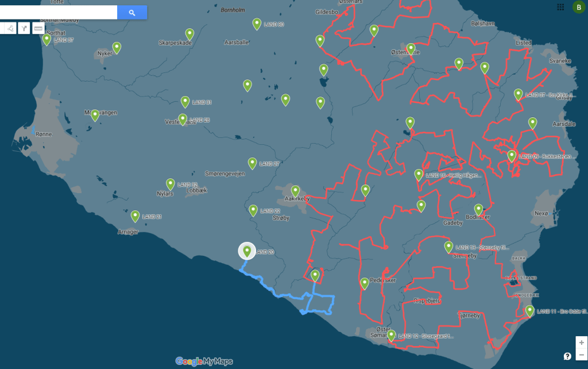
Task: Select the Measure distances ruler tool
Action: coord(38,28)
